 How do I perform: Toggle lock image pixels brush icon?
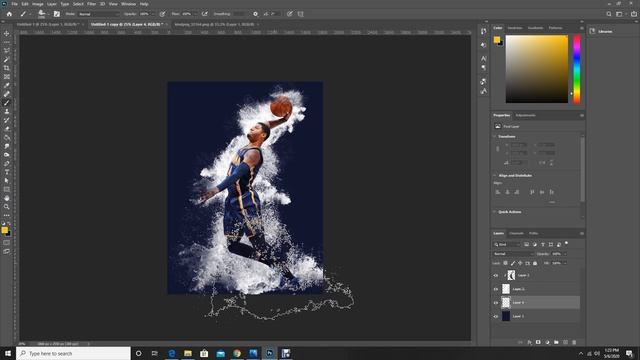[x=513, y=263]
